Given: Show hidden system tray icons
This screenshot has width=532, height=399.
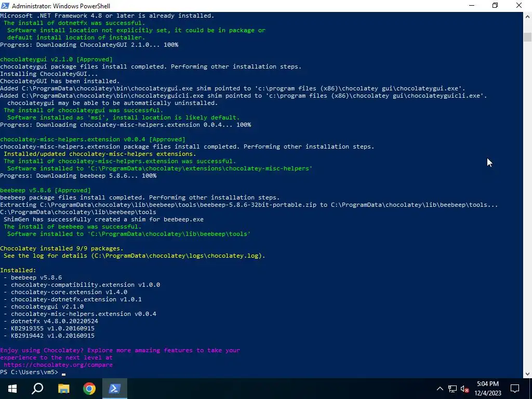Looking at the screenshot, I should coord(440,389).
